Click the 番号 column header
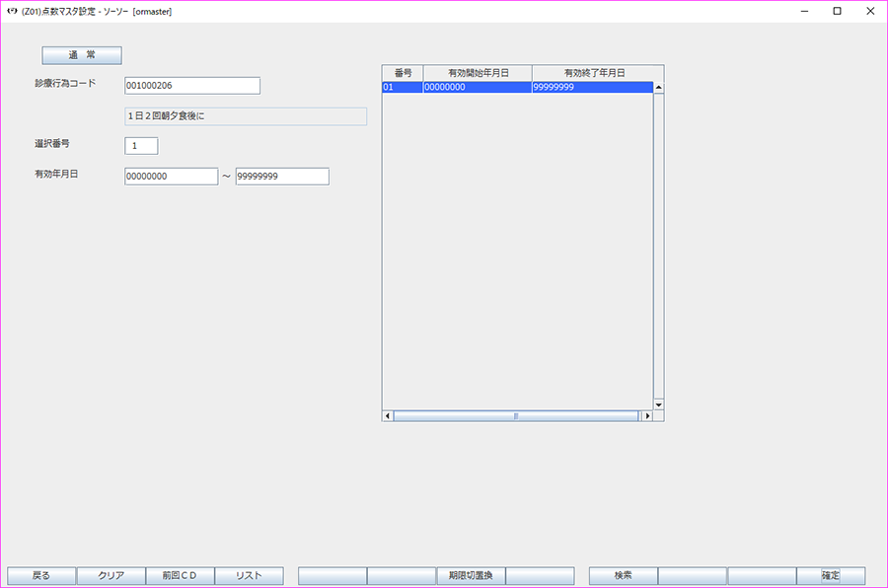This screenshot has height=588, width=888. pyautogui.click(x=403, y=73)
